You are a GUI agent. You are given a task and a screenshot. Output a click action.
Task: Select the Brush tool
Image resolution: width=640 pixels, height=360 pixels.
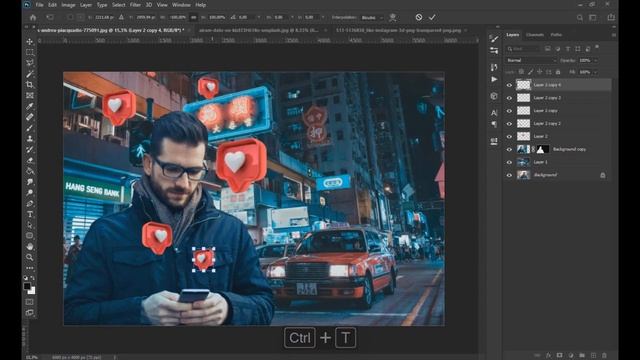[30, 128]
